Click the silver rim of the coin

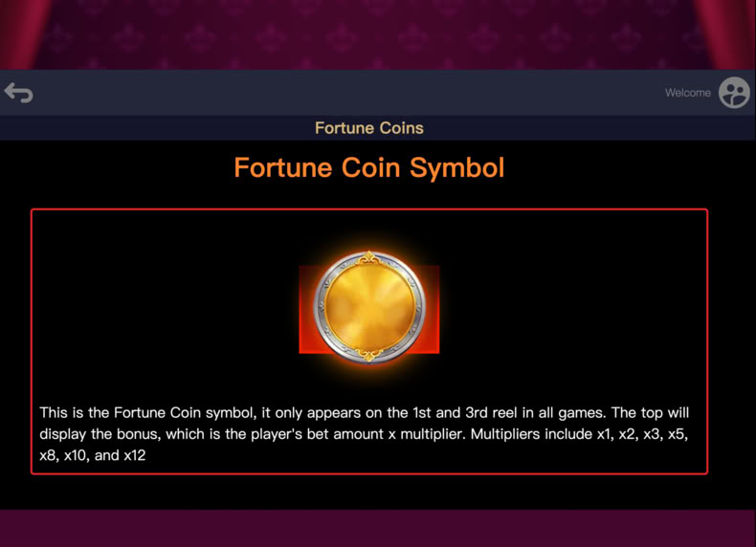click(x=320, y=307)
